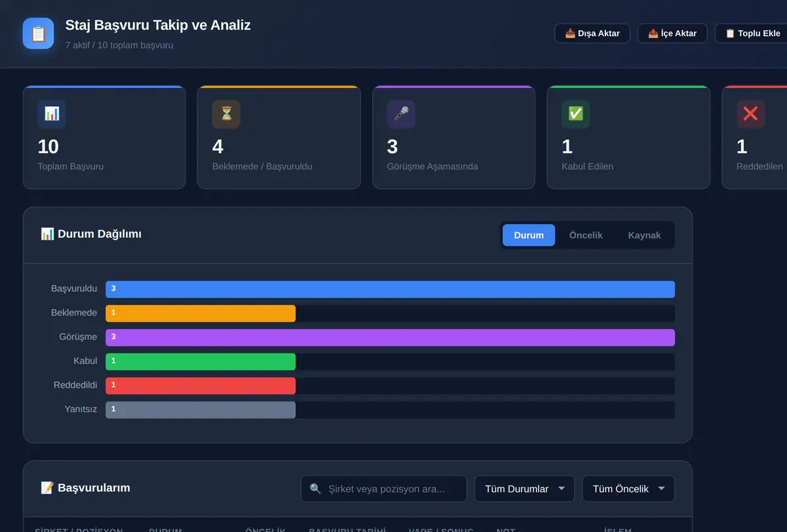Click the subtitle "7 aktif / 10 toplam başvuru"
This screenshot has height=532, width=787.
coord(119,46)
